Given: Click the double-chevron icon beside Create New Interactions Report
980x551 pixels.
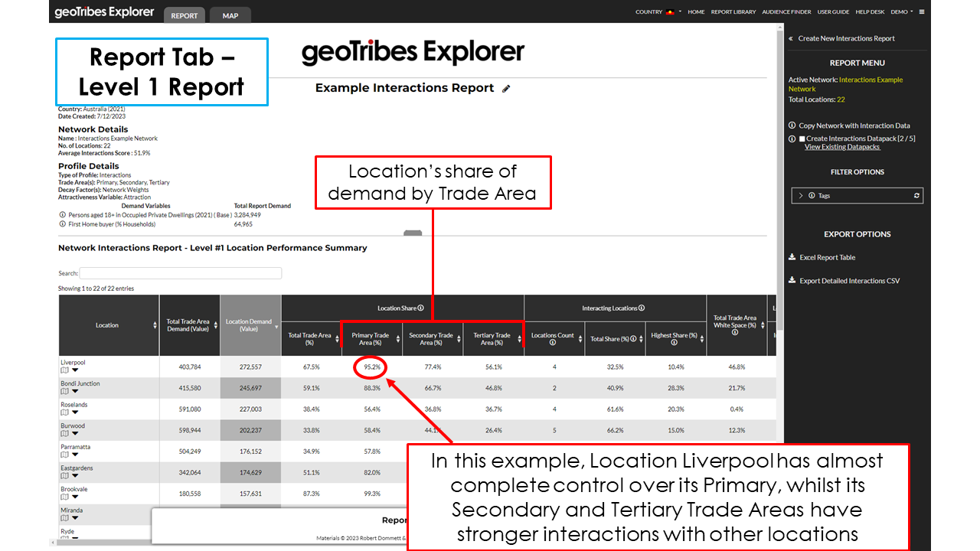Looking at the screenshot, I should tap(791, 38).
